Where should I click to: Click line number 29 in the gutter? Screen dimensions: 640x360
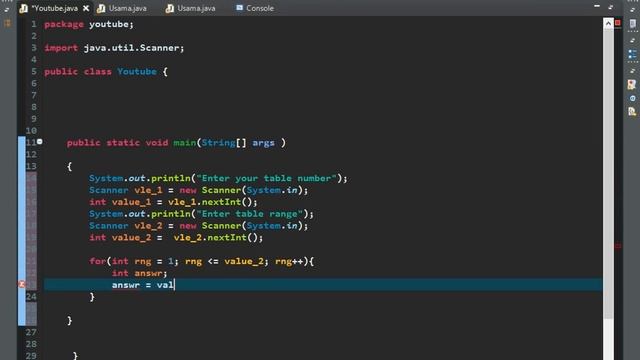pos(31,356)
